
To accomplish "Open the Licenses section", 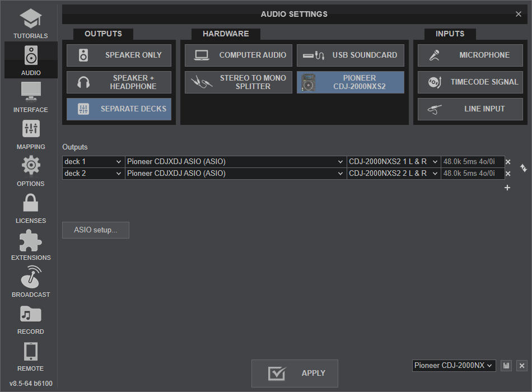I will click(x=31, y=208).
